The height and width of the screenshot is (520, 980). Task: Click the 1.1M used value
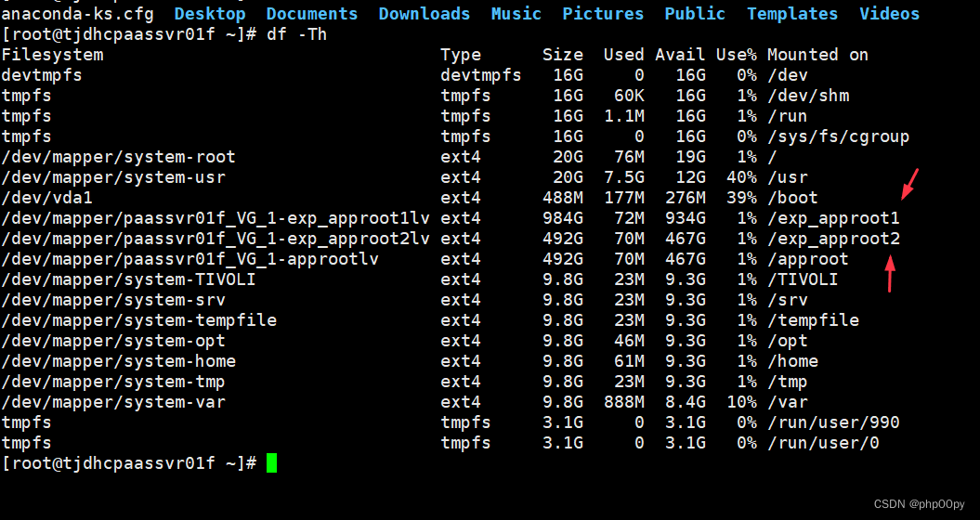[623, 116]
